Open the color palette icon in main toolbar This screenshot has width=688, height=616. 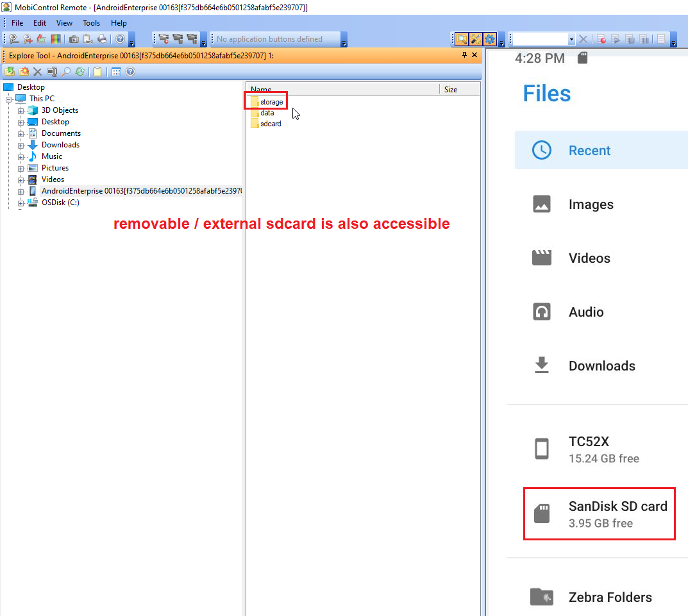56,39
